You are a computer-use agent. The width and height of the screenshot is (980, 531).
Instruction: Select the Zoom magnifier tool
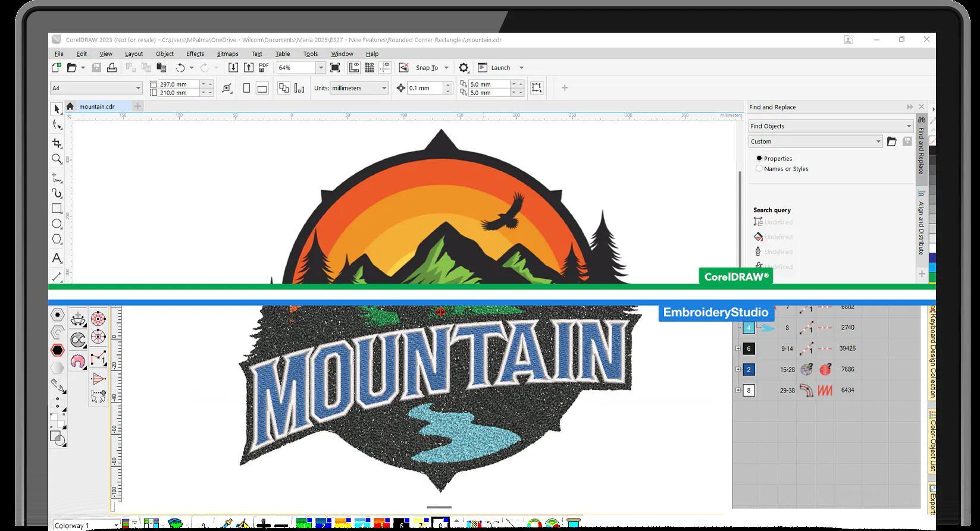pos(57,159)
